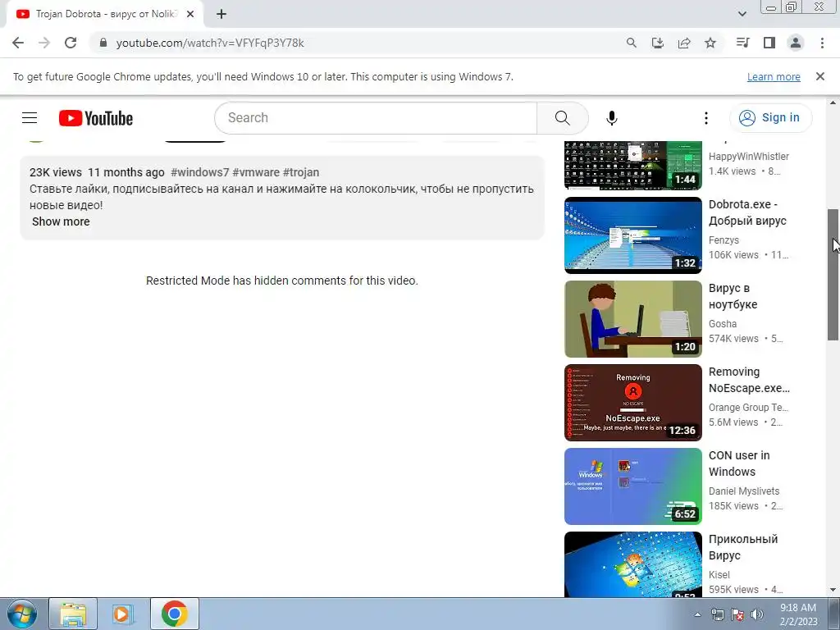Open YouTube hamburger guide menu
The image size is (840, 630).
pos(30,118)
